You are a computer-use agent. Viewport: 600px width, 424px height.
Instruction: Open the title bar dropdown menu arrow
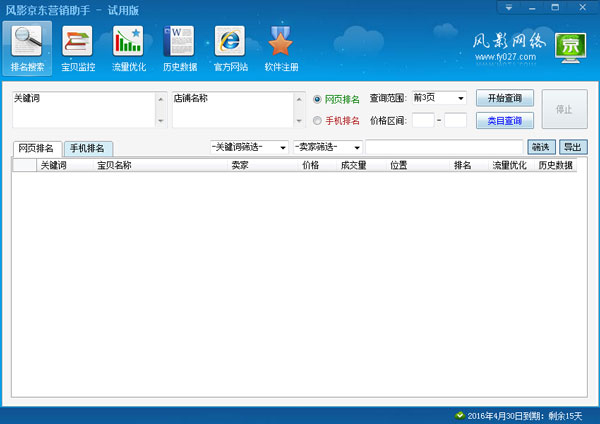pos(509,7)
